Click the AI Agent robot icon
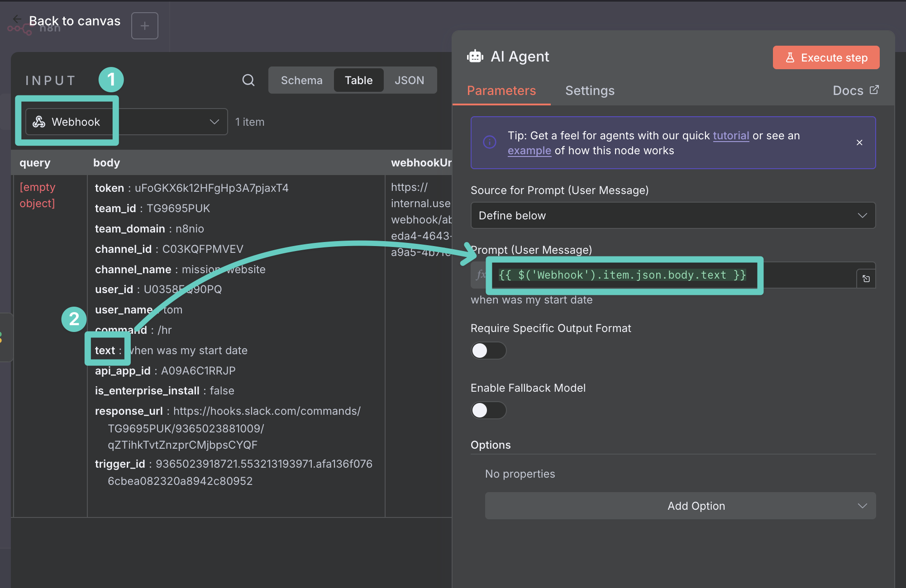The image size is (906, 588). (475, 57)
